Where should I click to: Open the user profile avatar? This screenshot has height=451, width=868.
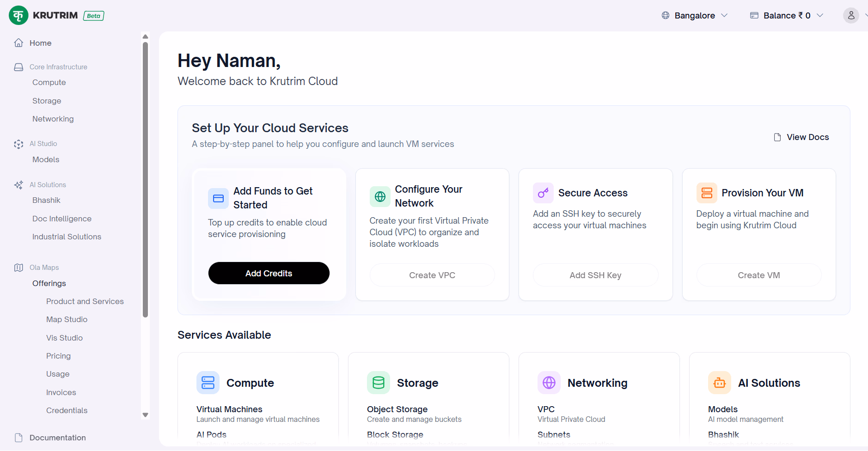point(851,15)
